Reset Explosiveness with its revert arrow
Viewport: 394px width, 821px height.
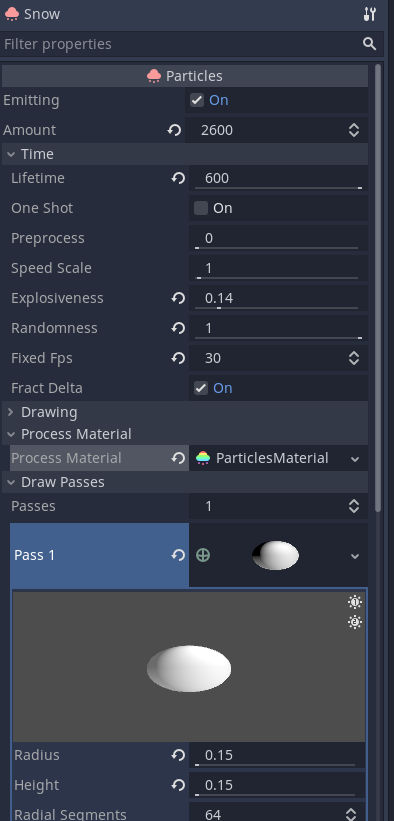[178, 298]
